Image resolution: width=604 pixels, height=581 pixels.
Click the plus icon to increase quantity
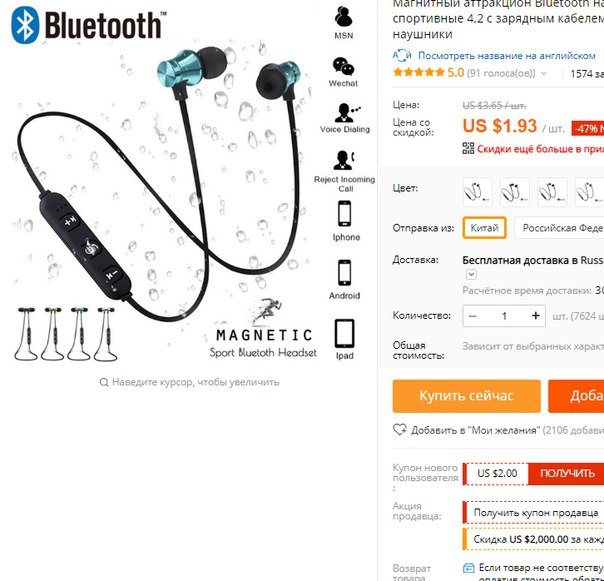(535, 316)
